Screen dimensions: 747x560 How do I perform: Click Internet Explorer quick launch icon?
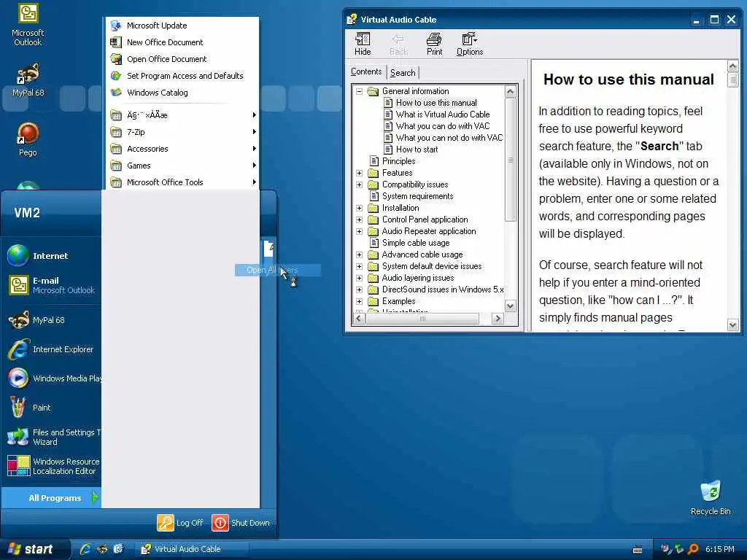coord(85,549)
